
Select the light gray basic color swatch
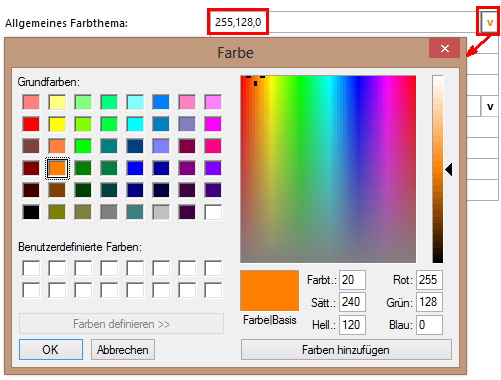(161, 212)
